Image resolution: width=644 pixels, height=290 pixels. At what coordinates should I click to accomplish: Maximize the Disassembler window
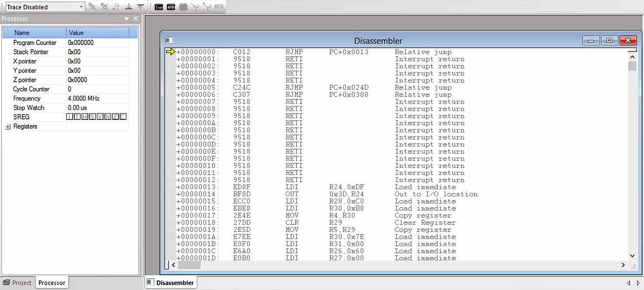609,41
